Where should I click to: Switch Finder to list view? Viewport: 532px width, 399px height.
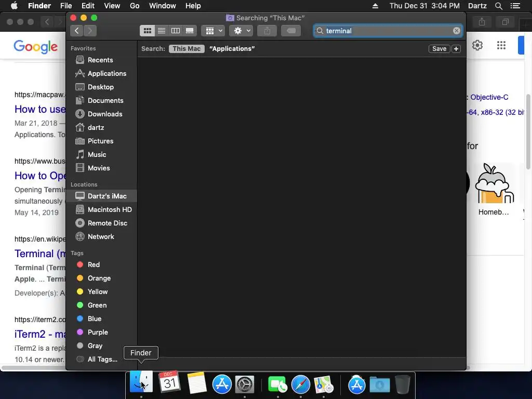point(162,31)
